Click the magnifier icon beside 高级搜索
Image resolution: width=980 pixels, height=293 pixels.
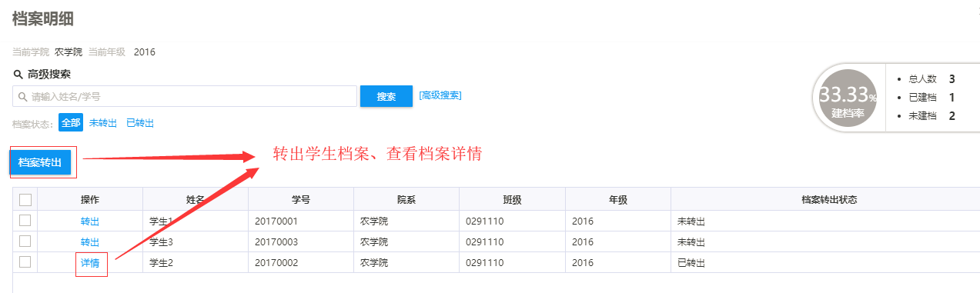tap(18, 75)
